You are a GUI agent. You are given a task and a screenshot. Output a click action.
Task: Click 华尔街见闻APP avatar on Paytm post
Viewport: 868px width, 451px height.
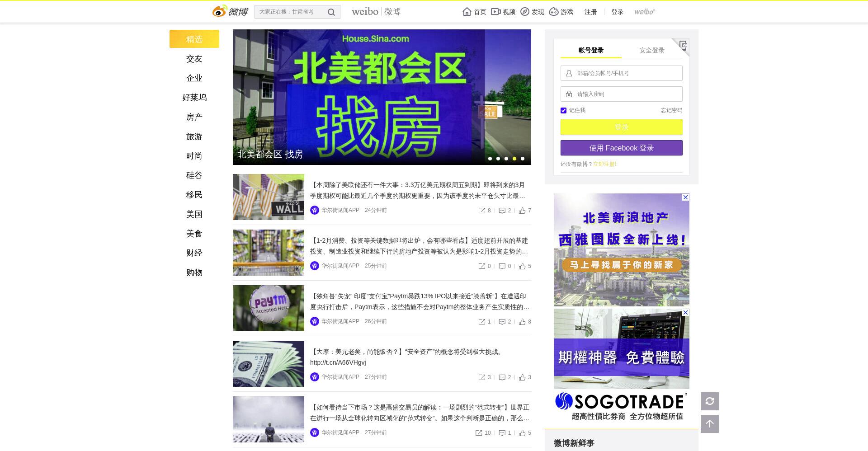[315, 321]
